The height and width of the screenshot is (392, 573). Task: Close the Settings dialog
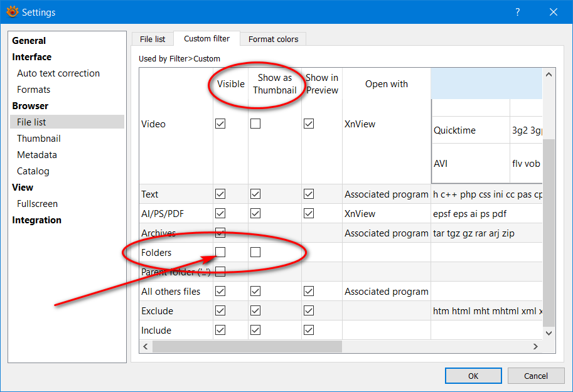553,12
